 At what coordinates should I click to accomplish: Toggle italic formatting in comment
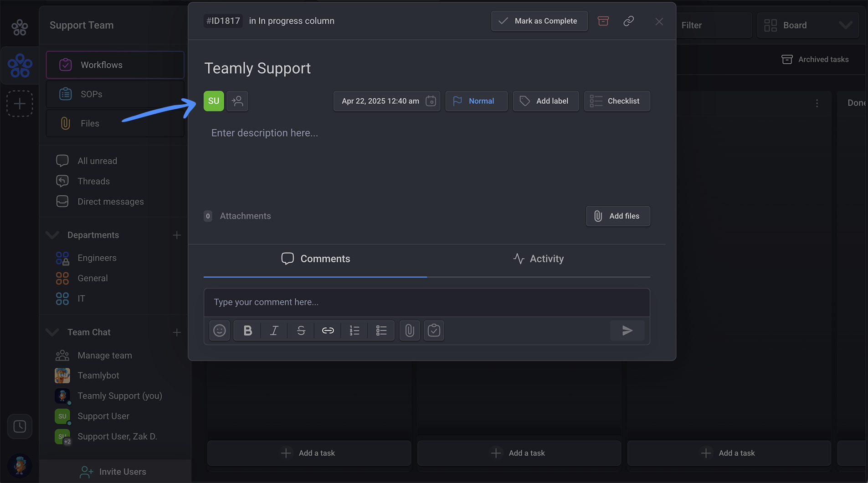click(274, 330)
